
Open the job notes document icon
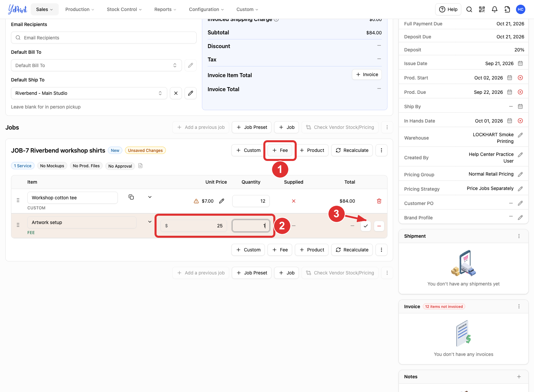[x=141, y=166]
